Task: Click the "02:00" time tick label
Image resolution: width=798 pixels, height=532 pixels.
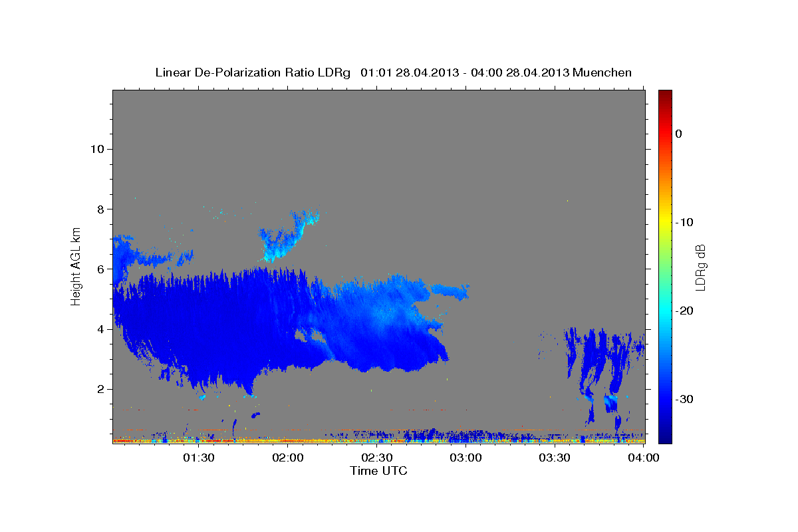Action: (x=288, y=458)
